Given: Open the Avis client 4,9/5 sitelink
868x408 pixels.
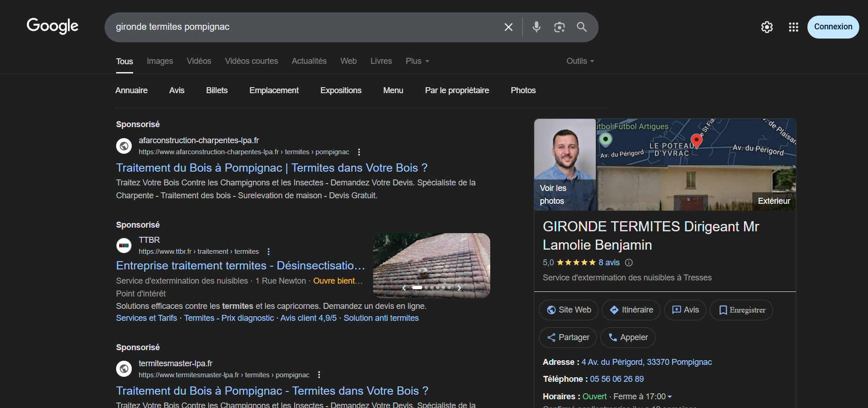Looking at the screenshot, I should tap(308, 318).
